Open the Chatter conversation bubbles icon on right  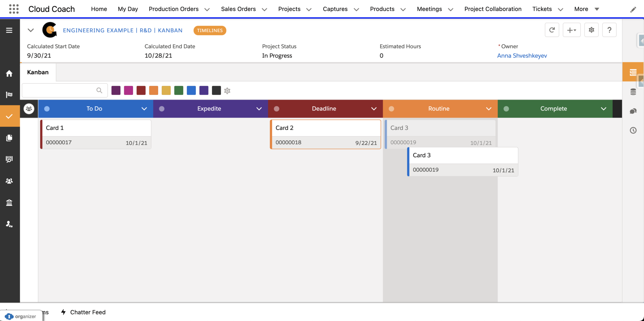(x=633, y=111)
